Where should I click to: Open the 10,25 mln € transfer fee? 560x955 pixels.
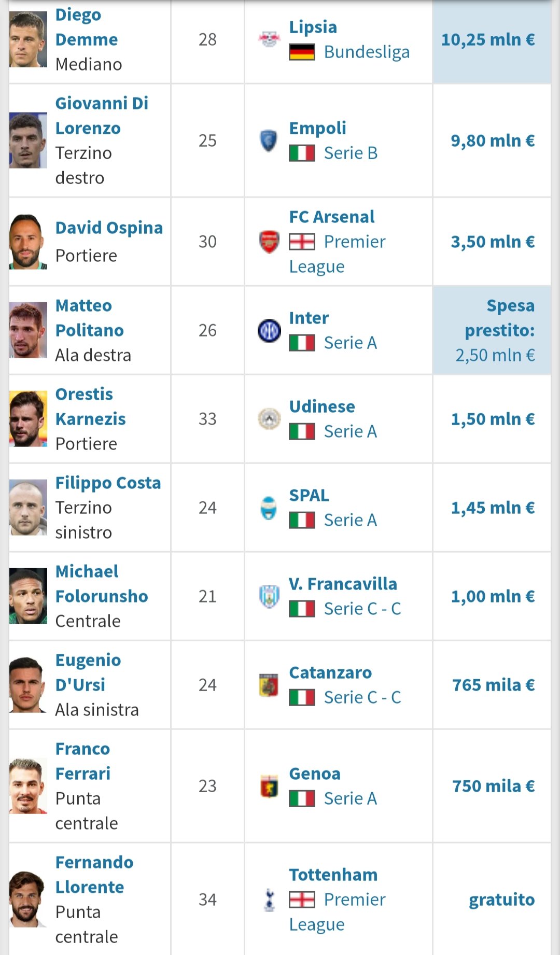pyautogui.click(x=488, y=39)
